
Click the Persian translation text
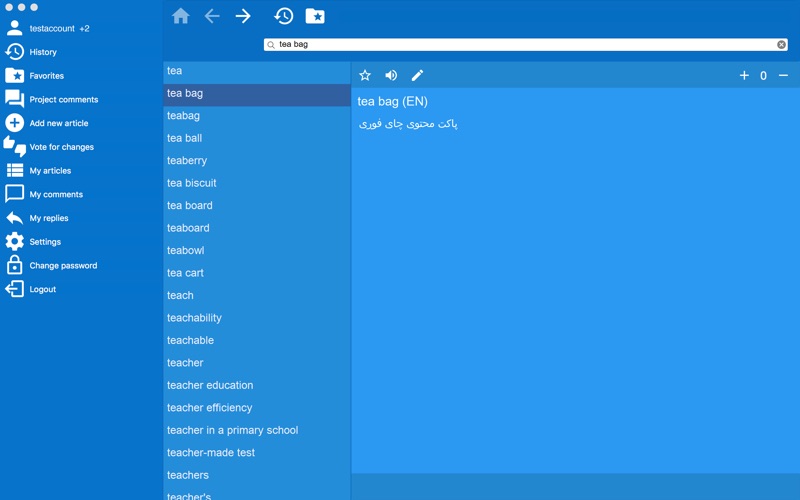click(408, 124)
